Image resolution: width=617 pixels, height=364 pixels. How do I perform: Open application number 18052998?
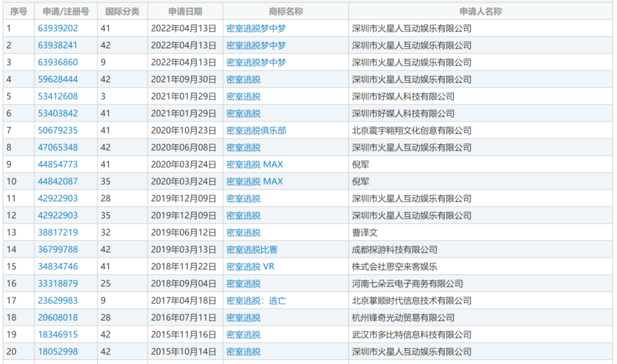click(58, 351)
